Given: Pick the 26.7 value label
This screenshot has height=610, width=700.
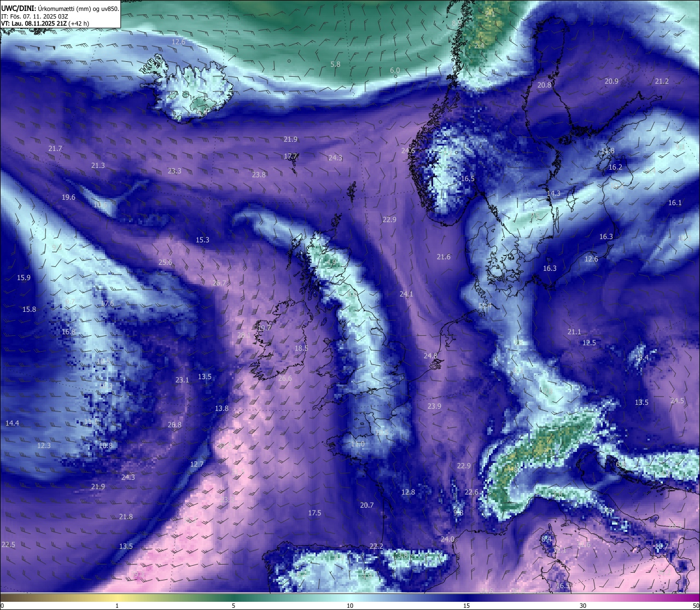Looking at the screenshot, I should [219, 283].
